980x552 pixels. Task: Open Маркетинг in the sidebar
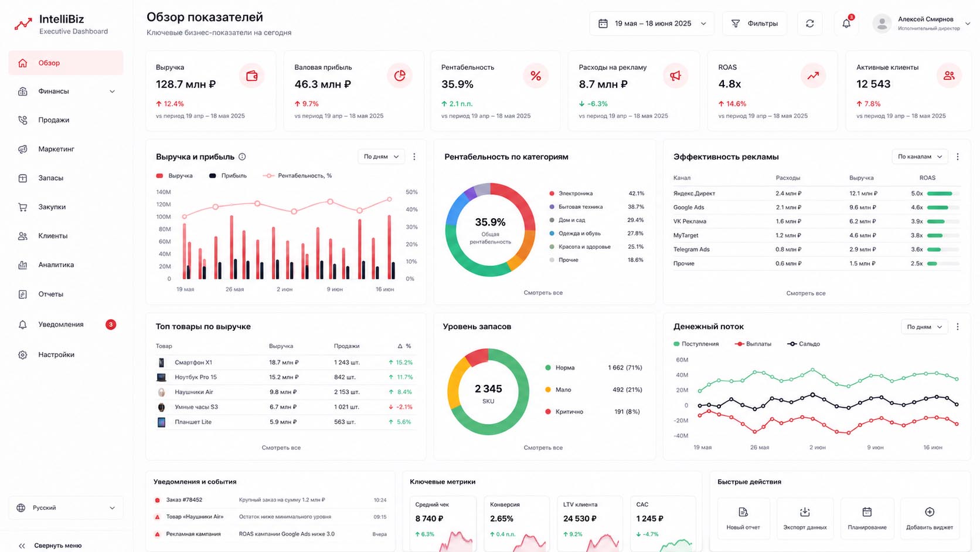66,149
